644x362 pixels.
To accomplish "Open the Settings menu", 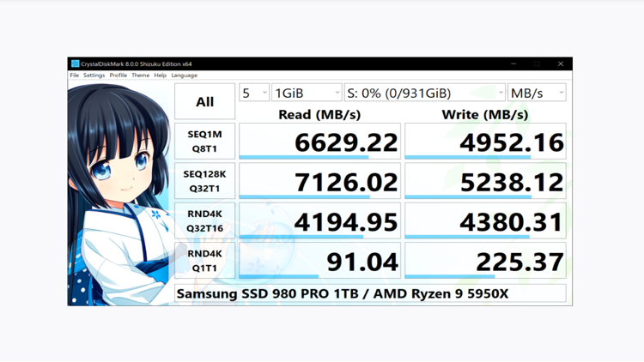I will [x=94, y=75].
